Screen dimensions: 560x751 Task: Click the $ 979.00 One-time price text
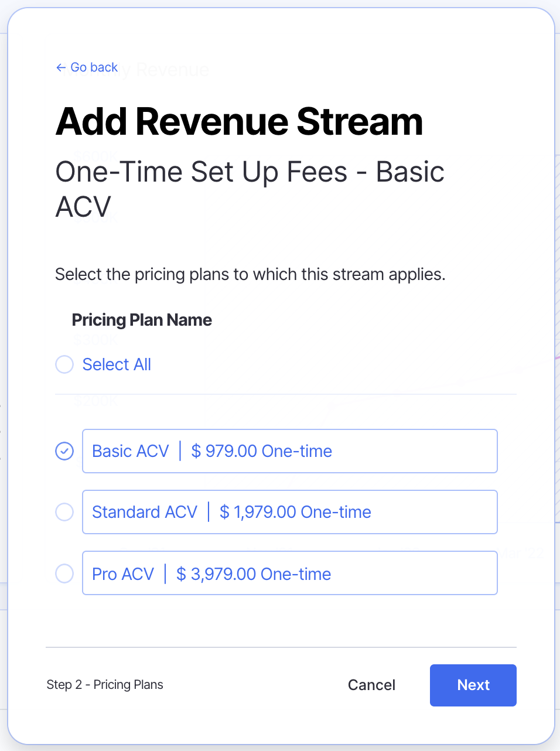click(x=262, y=451)
